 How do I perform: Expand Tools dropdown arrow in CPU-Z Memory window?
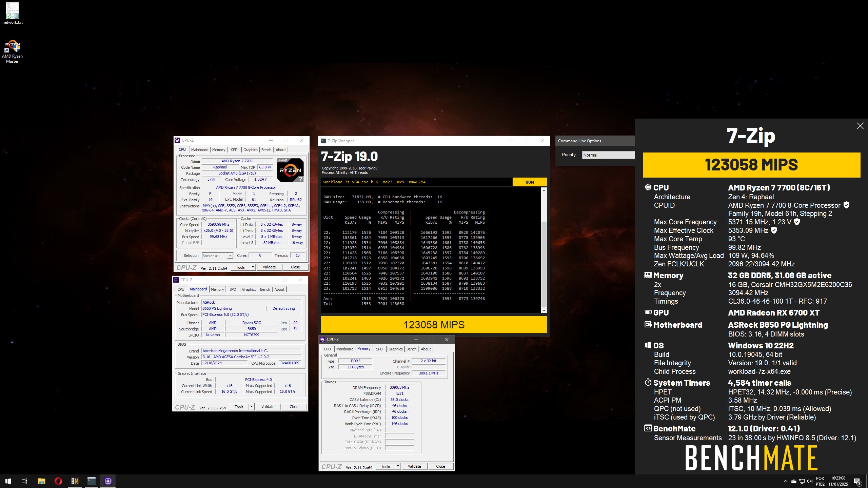[x=398, y=466]
